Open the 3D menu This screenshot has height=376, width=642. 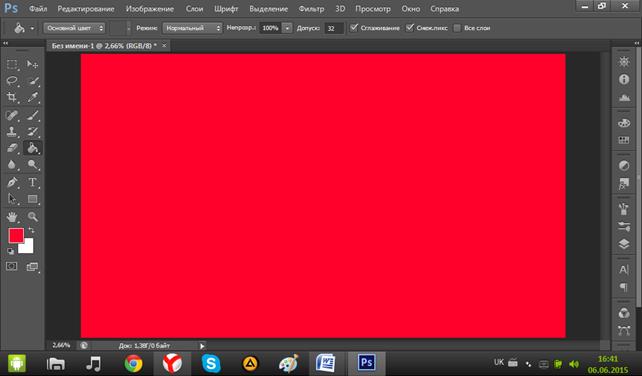[x=340, y=9]
